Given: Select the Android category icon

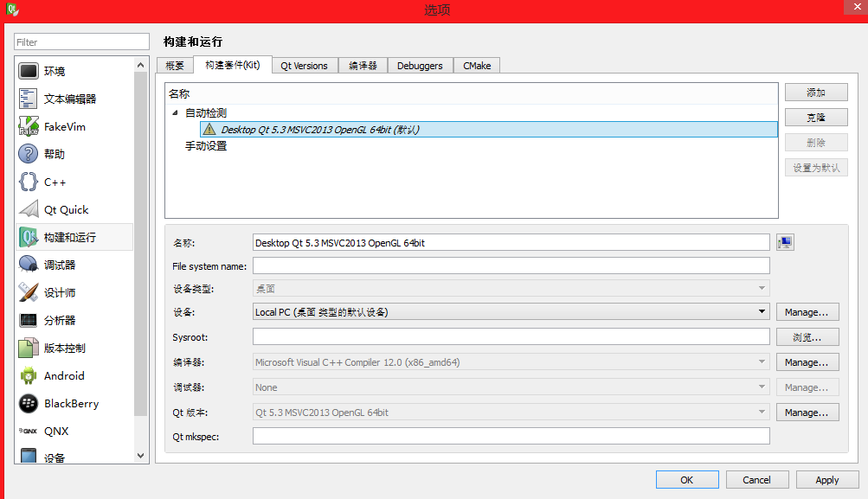Looking at the screenshot, I should [29, 375].
